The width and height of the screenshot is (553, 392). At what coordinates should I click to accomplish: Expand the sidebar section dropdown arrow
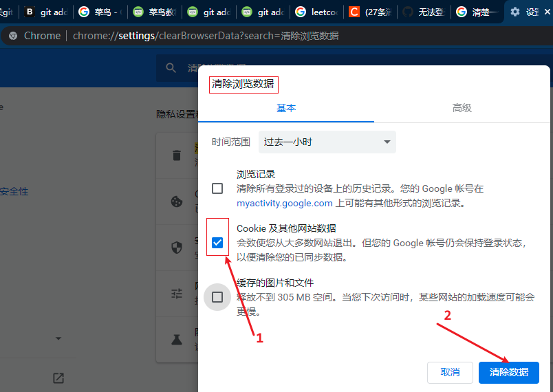click(x=58, y=338)
